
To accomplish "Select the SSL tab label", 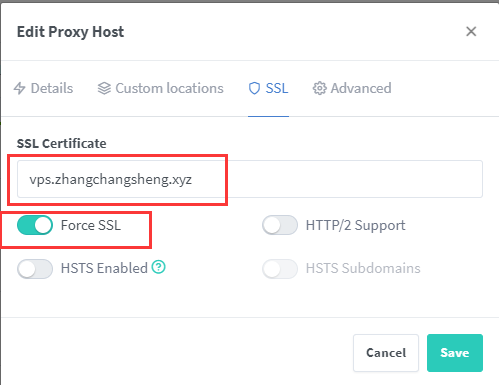I will click(277, 88).
